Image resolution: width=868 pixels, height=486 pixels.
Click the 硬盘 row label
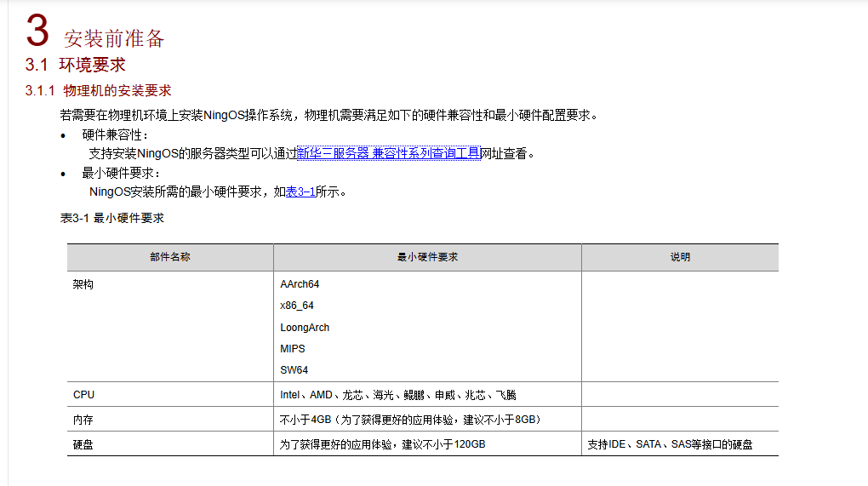[83, 444]
